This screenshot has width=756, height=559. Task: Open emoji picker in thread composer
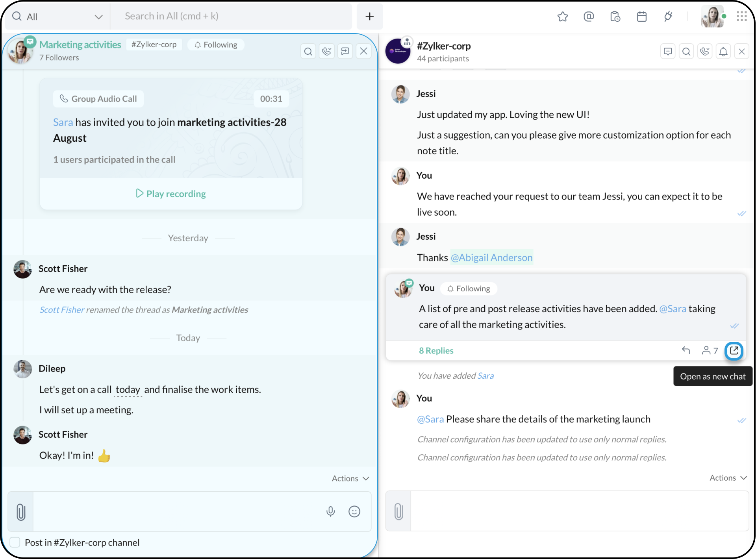pyautogui.click(x=354, y=511)
